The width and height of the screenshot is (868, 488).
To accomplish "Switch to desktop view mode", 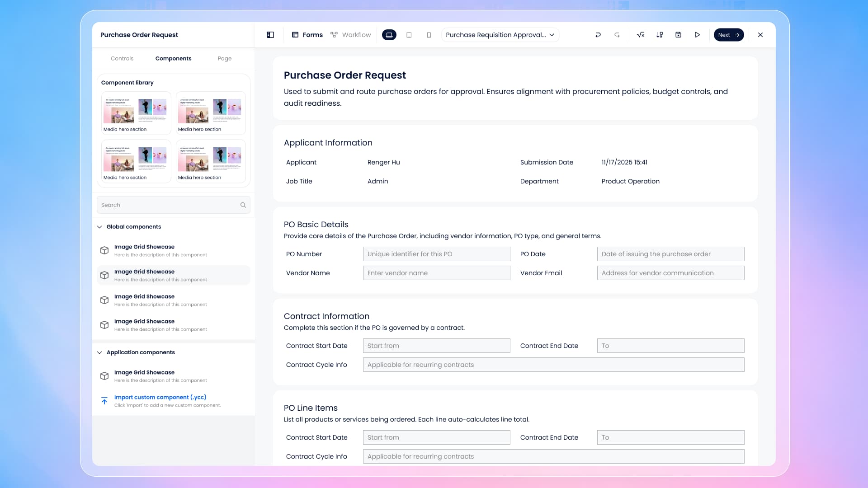I will (389, 35).
